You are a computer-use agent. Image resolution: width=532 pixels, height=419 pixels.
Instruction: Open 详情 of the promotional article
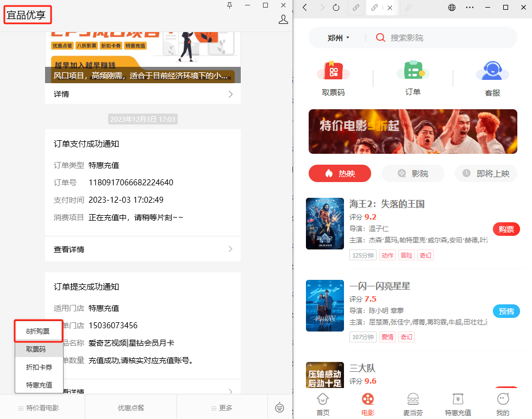point(143,94)
